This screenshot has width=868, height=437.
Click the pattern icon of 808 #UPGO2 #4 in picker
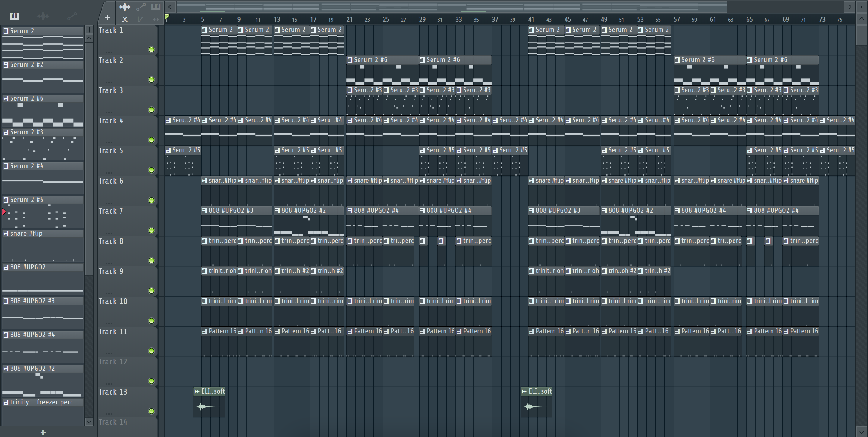(6, 335)
